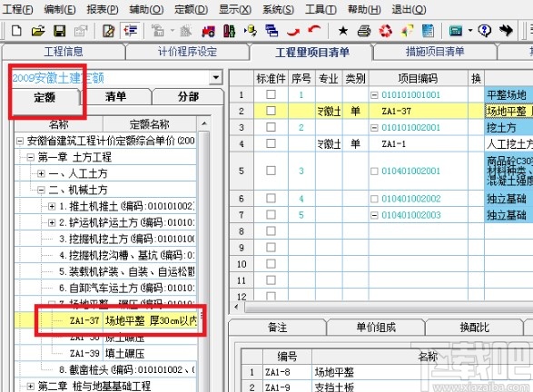Open the 定额(D) menu
The height and width of the screenshot is (392, 533).
191,9
